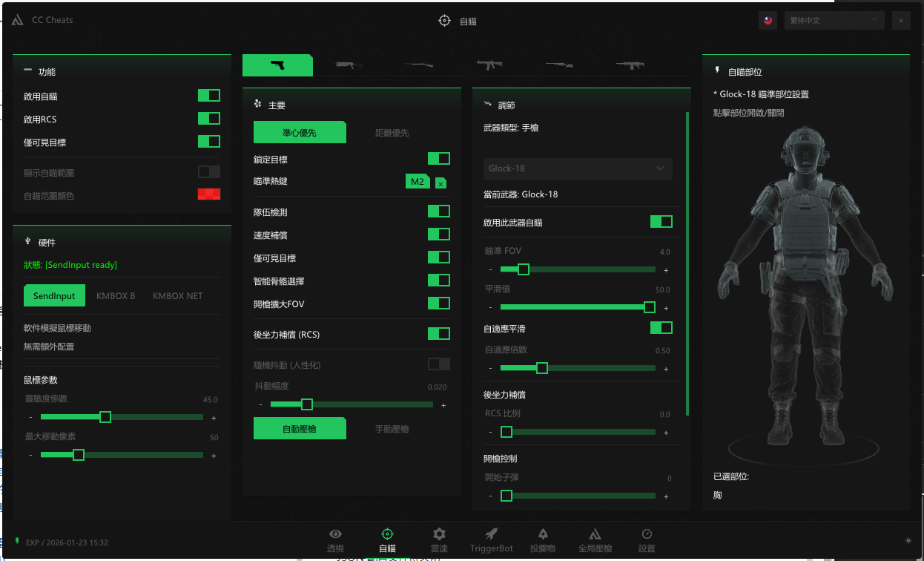Click the language flag icon
924x561 pixels.
pyautogui.click(x=768, y=21)
